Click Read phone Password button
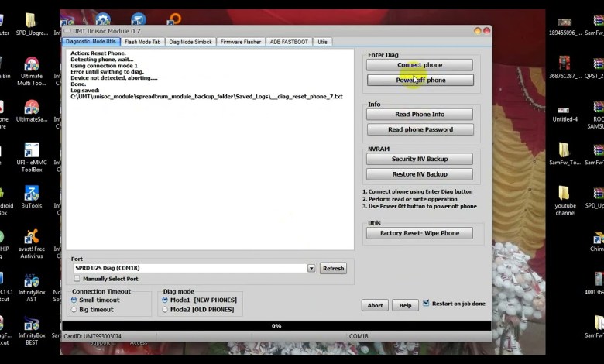Screen dimensions: 604x364 (x=420, y=129)
